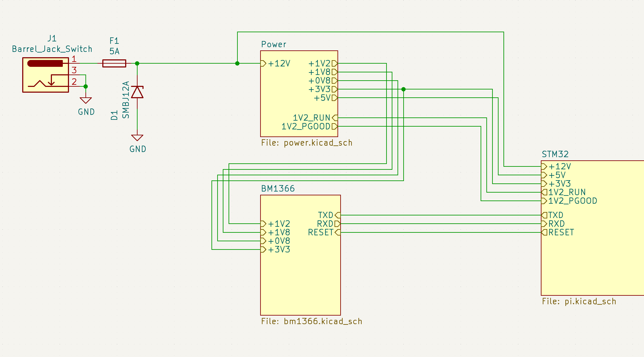Screen dimensions: 644x357
Task: Click 'File: power.kicad_sch' text
Action: 307,143
